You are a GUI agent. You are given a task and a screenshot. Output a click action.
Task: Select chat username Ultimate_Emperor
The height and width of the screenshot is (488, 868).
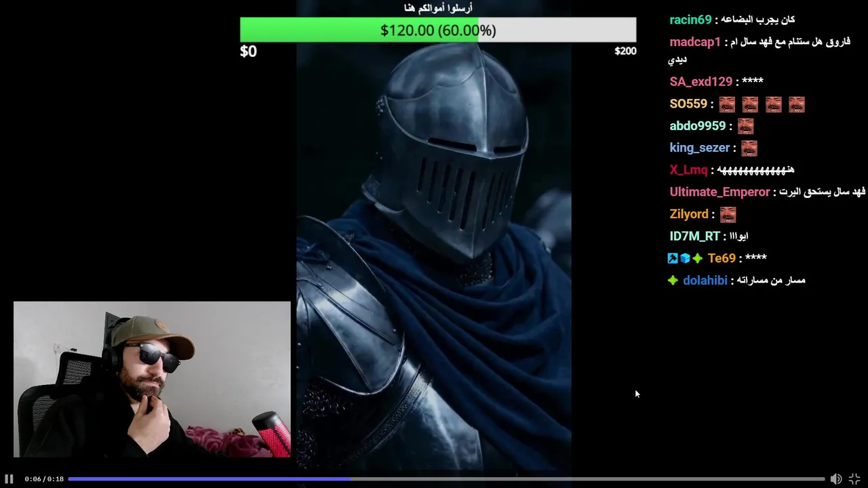719,192
